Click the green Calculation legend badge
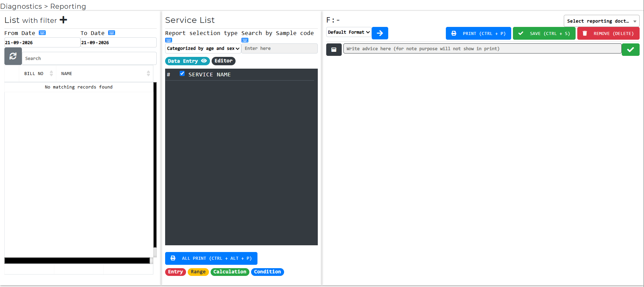The height and width of the screenshot is (287, 644). [230, 272]
